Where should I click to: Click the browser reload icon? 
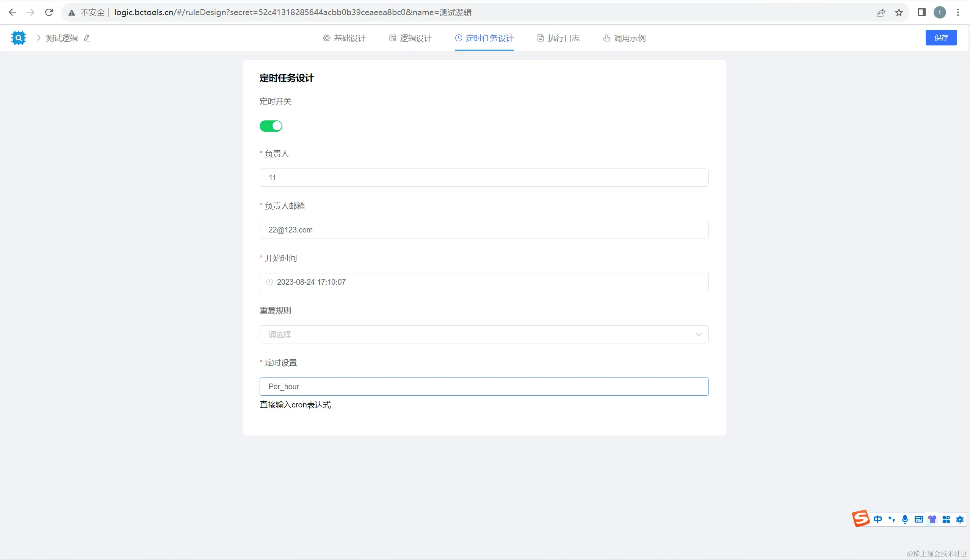tap(49, 12)
